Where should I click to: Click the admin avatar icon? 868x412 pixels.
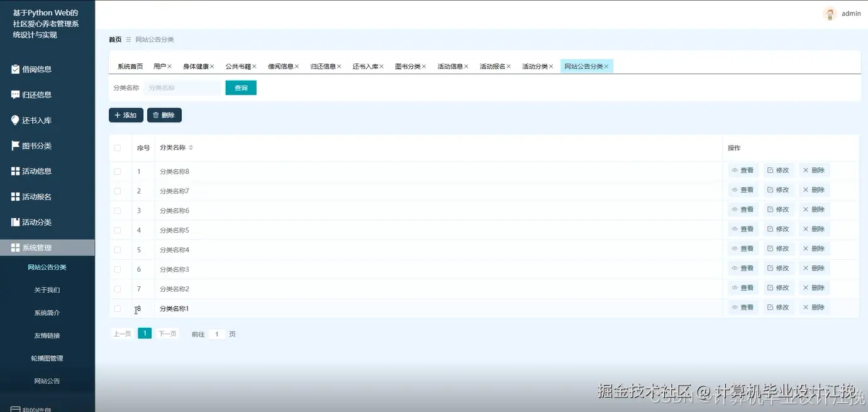click(x=830, y=14)
